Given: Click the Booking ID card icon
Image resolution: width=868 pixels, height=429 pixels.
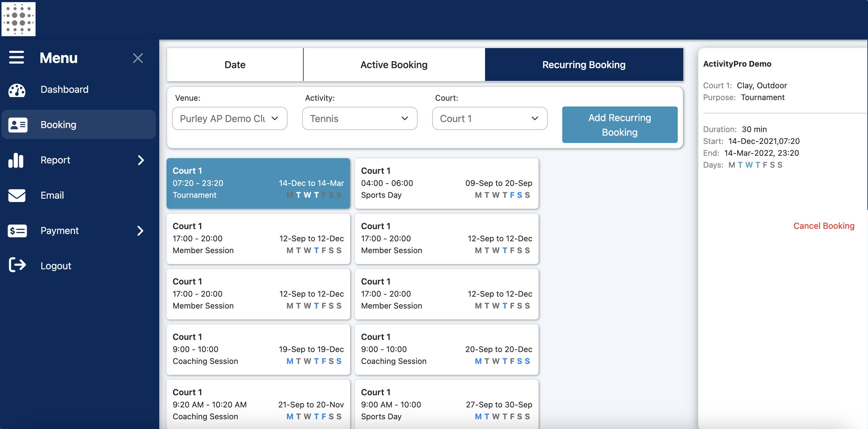Looking at the screenshot, I should click(18, 125).
